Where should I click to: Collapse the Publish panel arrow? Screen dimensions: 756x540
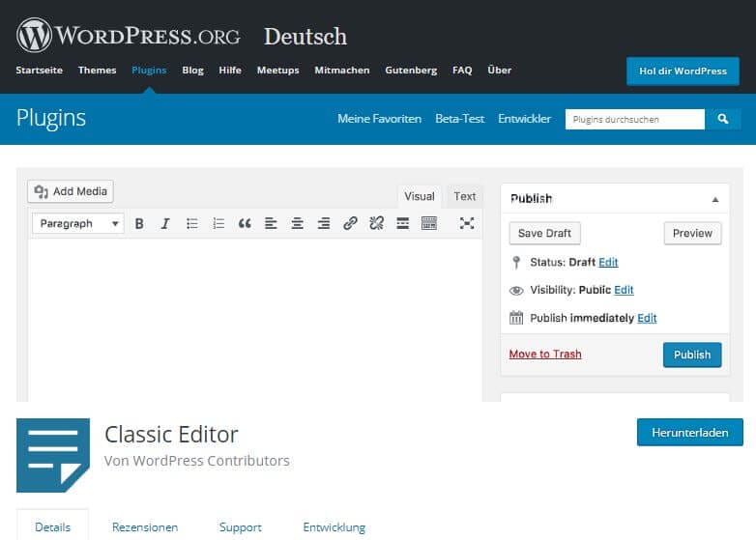coord(715,199)
